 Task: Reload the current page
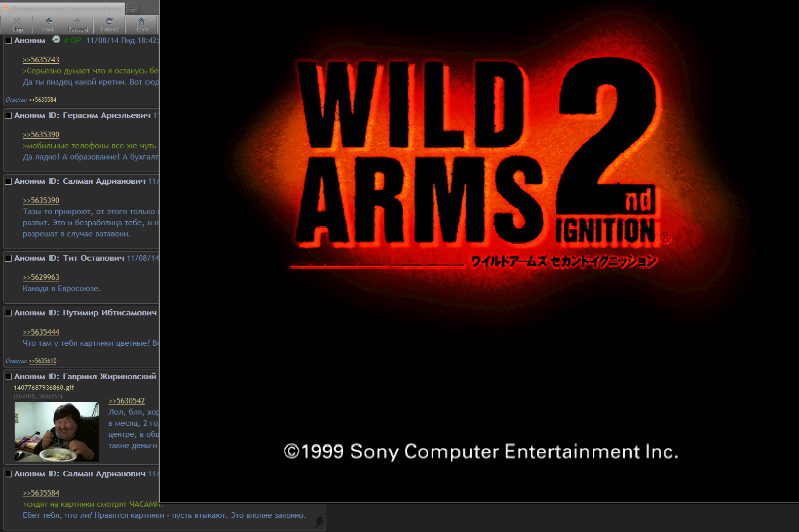click(109, 24)
